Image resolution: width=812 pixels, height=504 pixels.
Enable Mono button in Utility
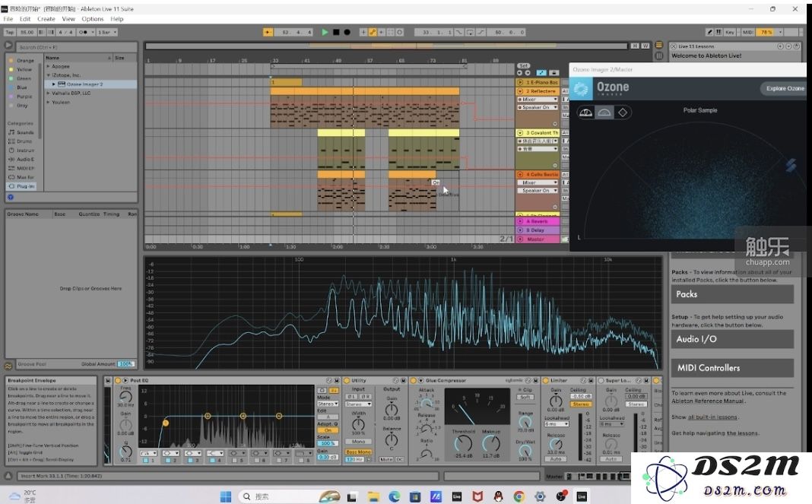[x=358, y=442]
